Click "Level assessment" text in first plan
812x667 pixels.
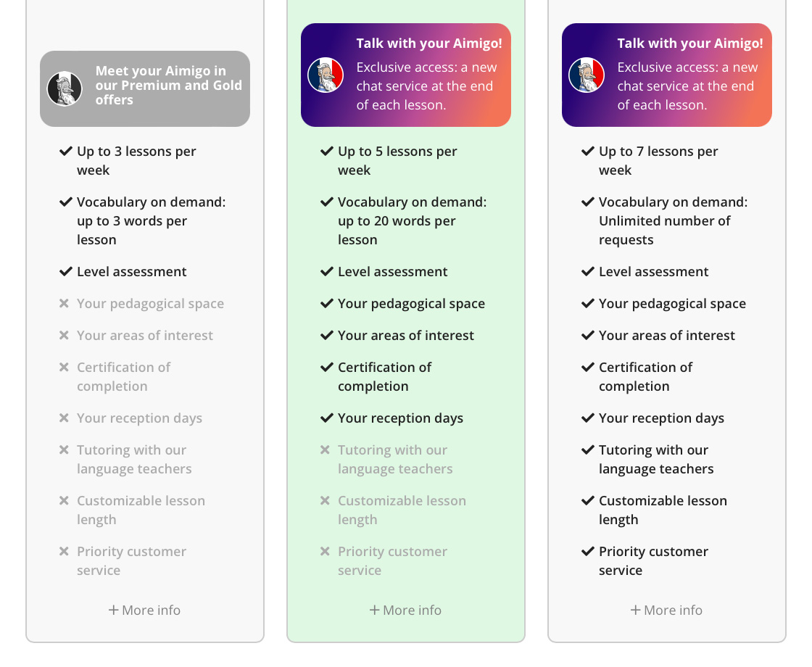point(132,272)
